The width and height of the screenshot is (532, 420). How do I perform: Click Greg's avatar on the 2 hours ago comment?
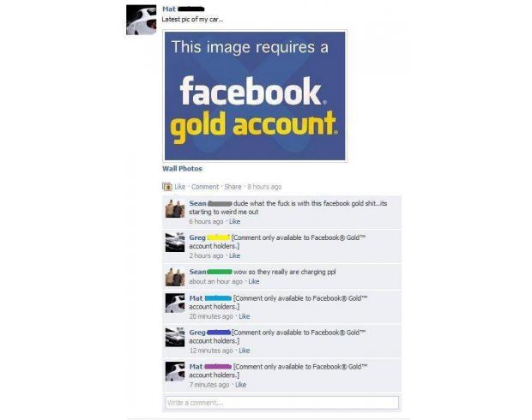point(175,242)
